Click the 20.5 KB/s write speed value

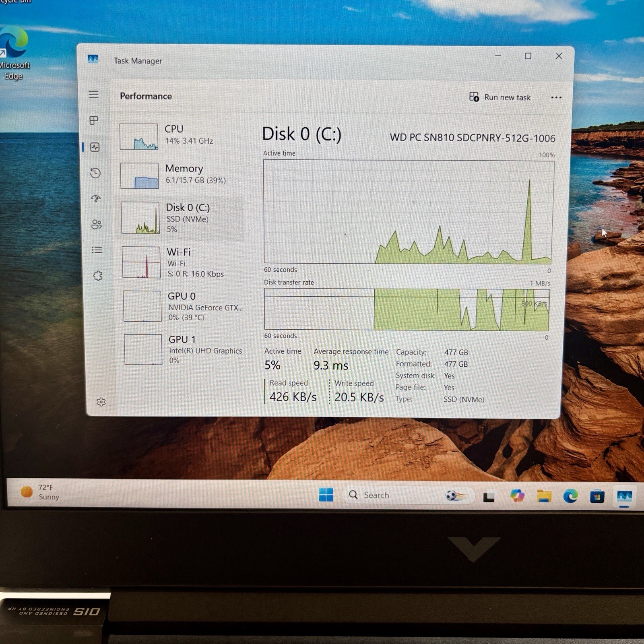coord(359,397)
